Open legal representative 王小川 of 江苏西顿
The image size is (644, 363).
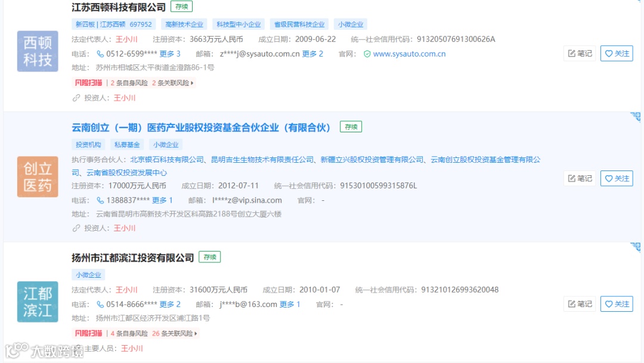(x=126, y=39)
